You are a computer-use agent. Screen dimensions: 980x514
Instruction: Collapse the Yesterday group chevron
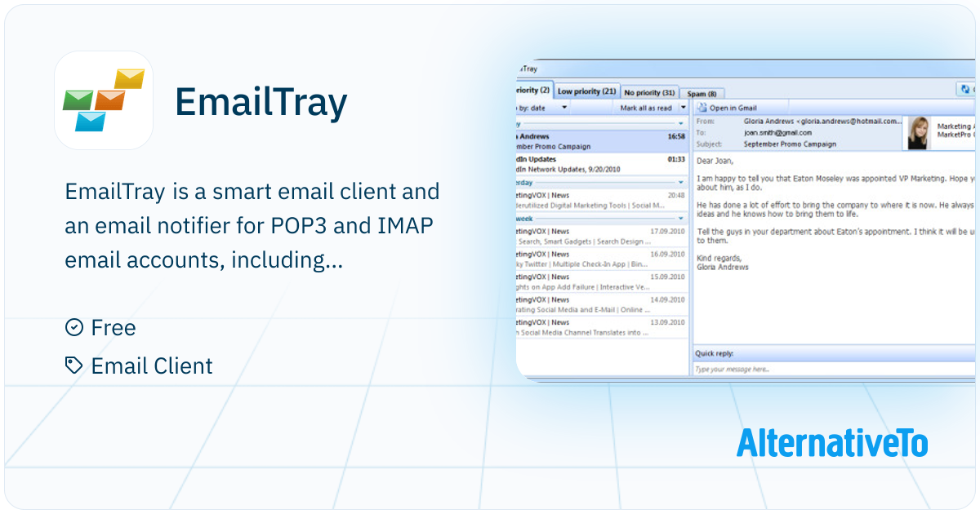pyautogui.click(x=681, y=183)
